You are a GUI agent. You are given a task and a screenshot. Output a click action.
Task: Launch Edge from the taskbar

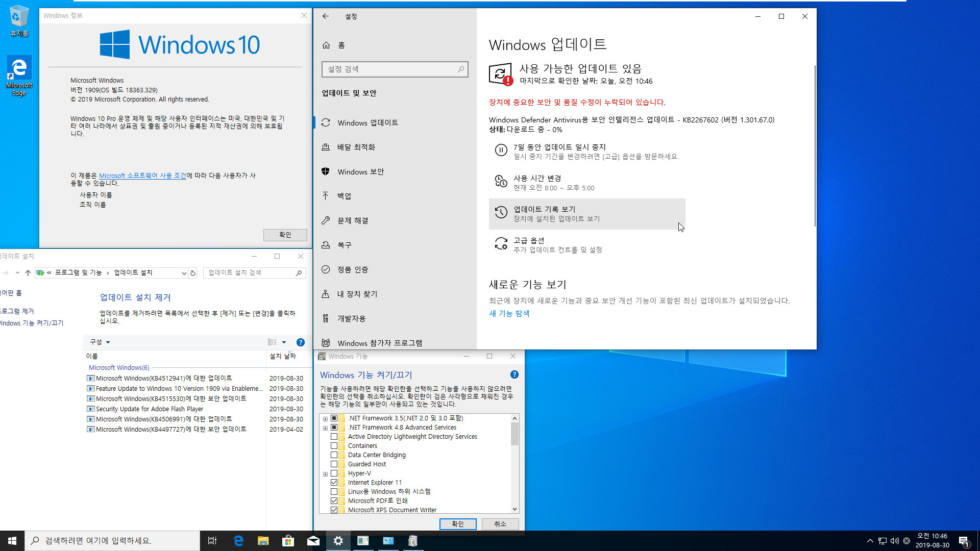click(238, 541)
